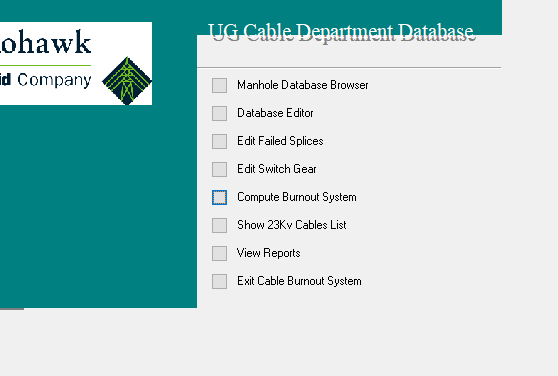Select the Manhole Database Browser label
Viewport: 558px width, 376px height.
point(302,85)
